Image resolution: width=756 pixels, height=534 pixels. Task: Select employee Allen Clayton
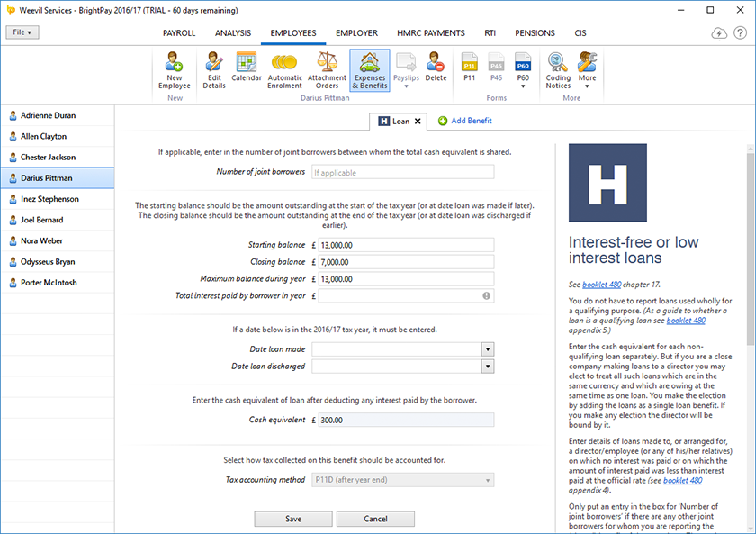coord(58,137)
